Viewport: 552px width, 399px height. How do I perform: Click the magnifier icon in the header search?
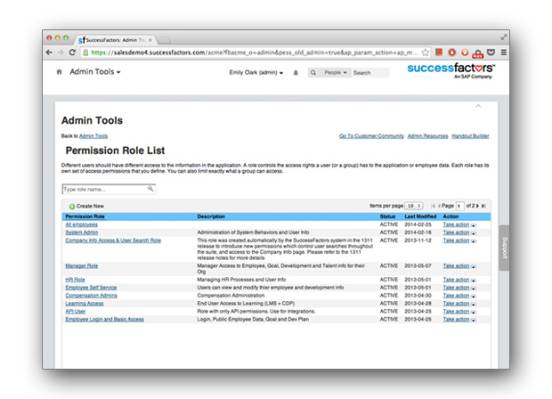click(x=313, y=73)
